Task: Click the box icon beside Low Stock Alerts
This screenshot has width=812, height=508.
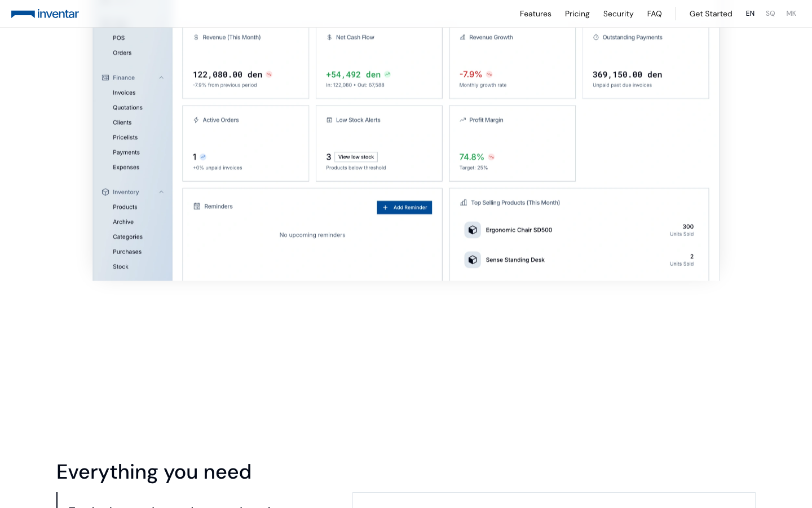Action: click(x=329, y=120)
